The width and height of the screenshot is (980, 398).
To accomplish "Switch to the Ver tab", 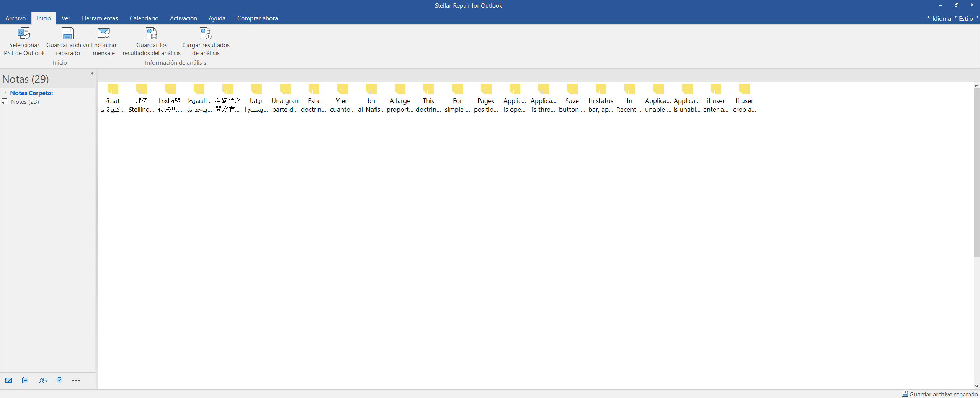I will (x=66, y=18).
